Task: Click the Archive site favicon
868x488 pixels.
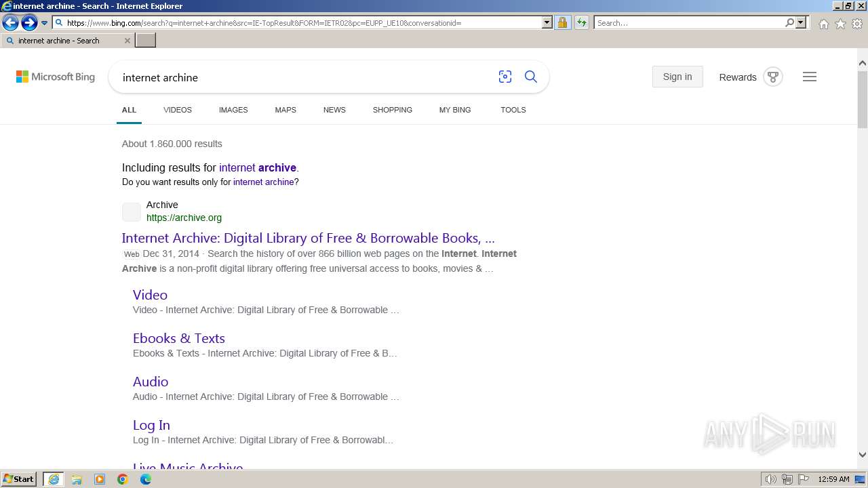Action: click(x=132, y=211)
